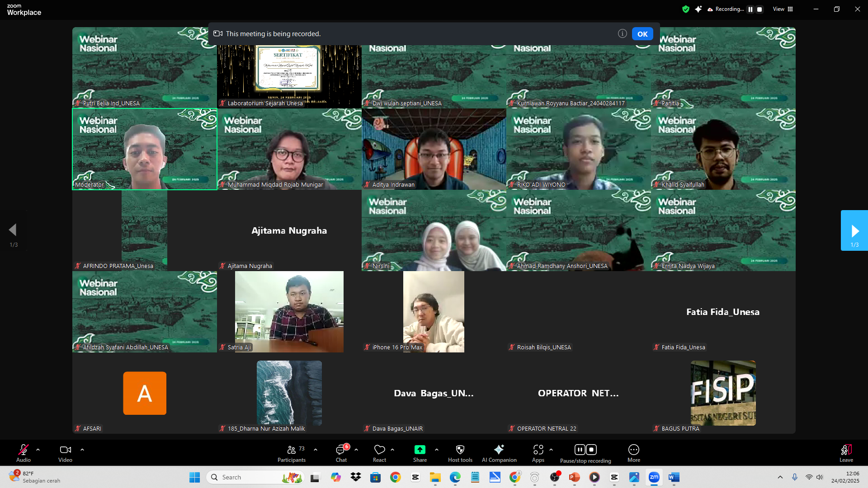
Task: Open the View layout menu
Action: point(783,9)
